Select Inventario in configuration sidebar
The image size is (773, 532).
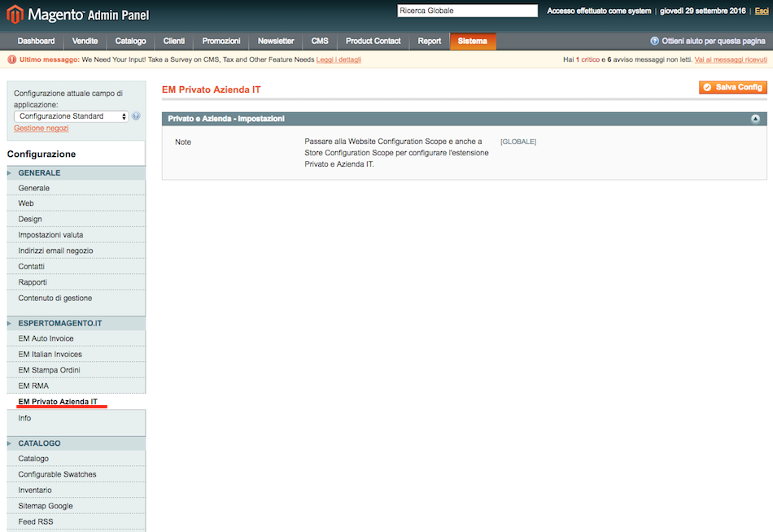click(x=76, y=490)
